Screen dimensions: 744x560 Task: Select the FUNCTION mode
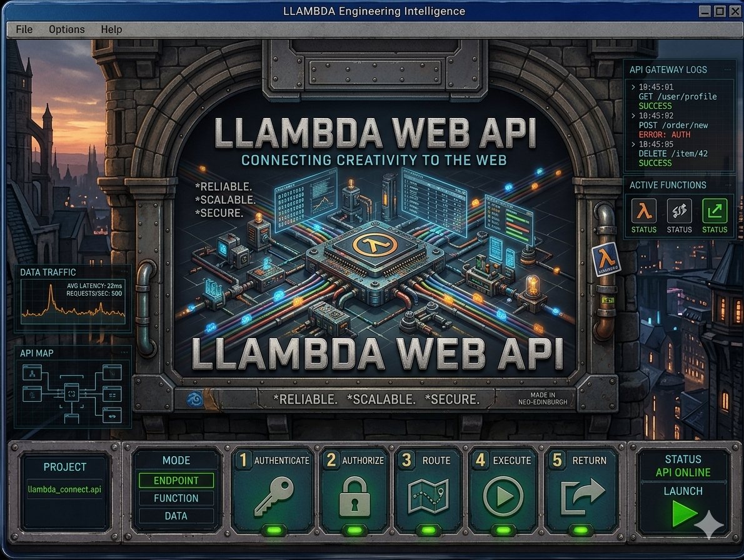176,498
